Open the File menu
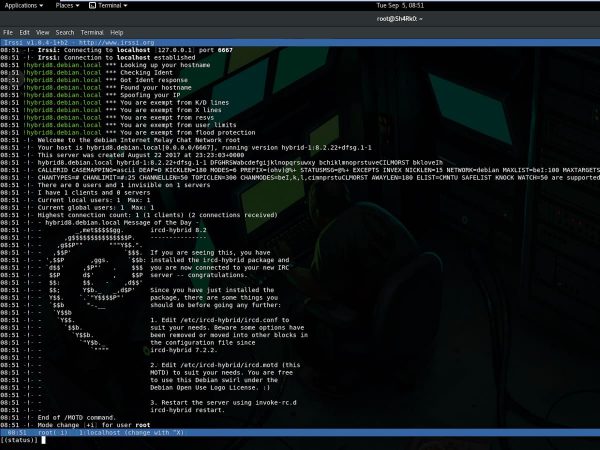This screenshot has height=450, width=600. coord(8,33)
